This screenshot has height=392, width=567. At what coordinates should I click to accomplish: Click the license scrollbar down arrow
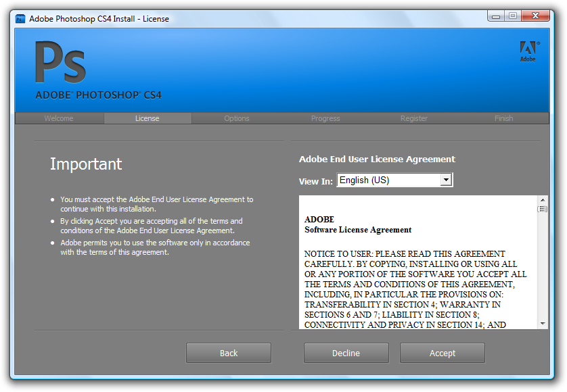543,324
